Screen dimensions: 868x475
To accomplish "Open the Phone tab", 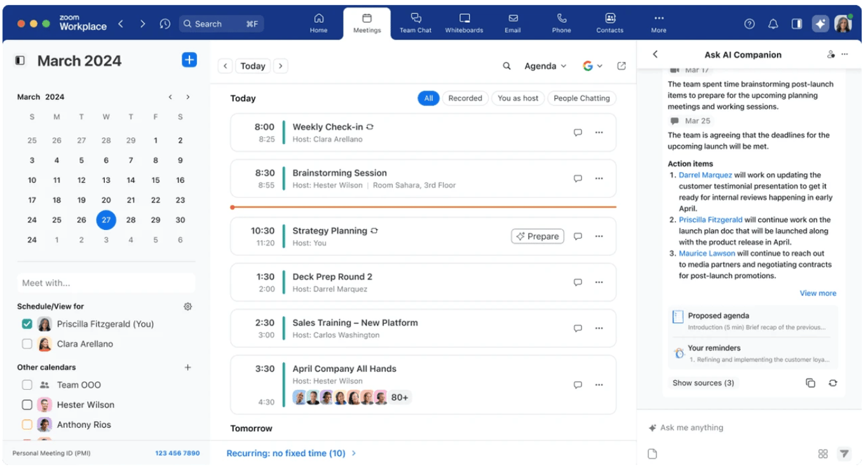I will (x=561, y=23).
